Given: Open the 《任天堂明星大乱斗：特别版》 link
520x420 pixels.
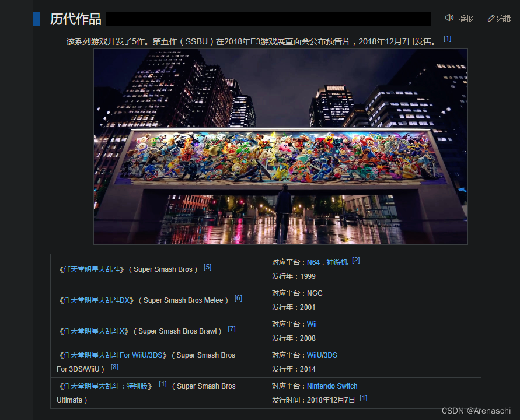Looking at the screenshot, I should [106, 386].
